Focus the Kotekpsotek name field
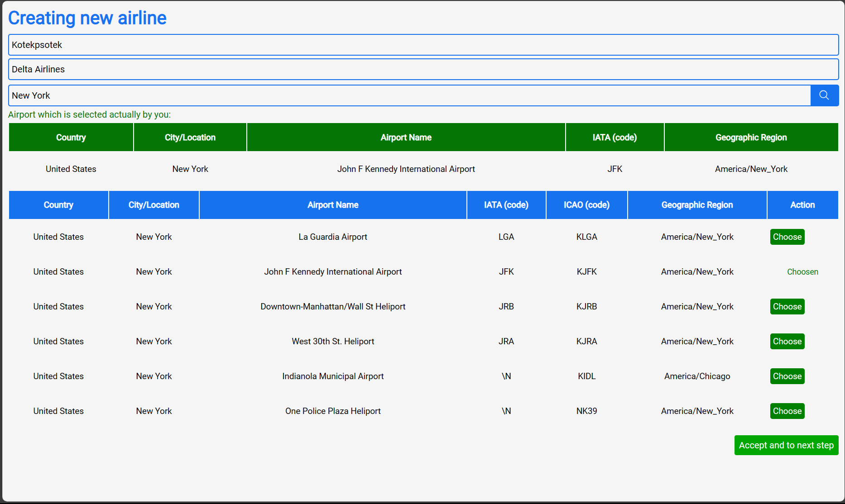The image size is (845, 504). tap(423, 45)
